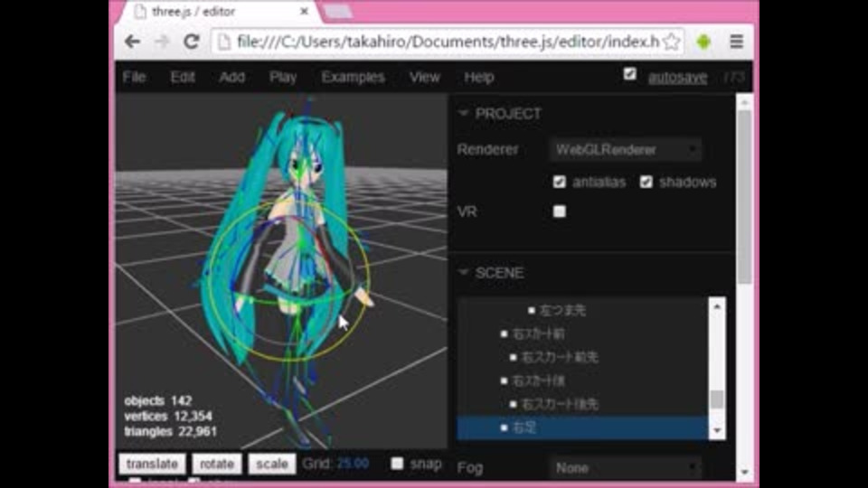Select the highlighted 右足 item in scene tree
The width and height of the screenshot is (868, 488).
[582, 427]
